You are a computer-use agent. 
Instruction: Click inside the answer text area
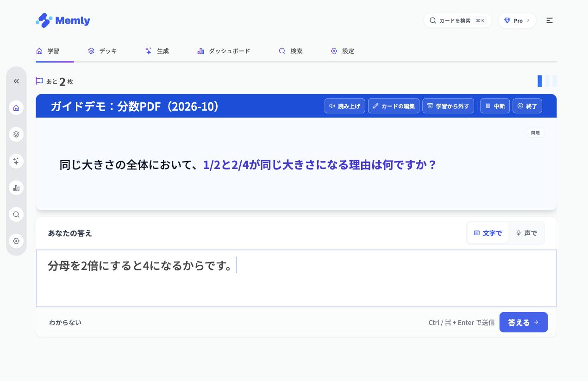tap(296, 278)
